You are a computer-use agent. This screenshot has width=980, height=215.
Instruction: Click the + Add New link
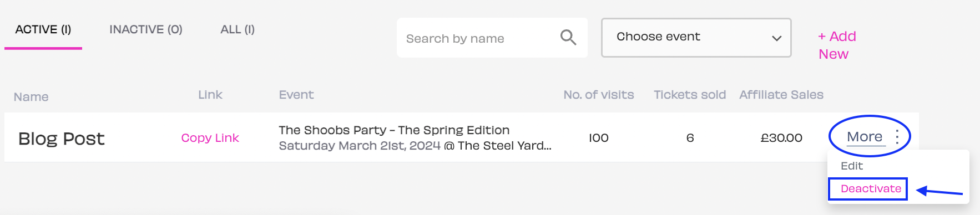[x=837, y=45]
